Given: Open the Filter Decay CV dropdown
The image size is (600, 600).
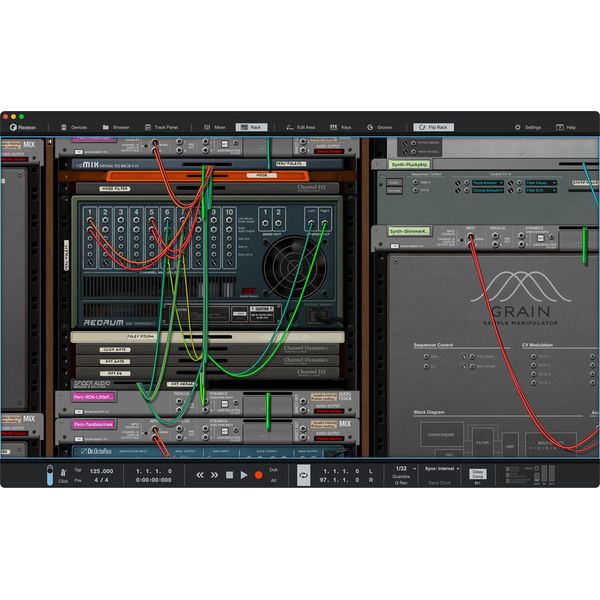Looking at the screenshot, I should [540, 183].
